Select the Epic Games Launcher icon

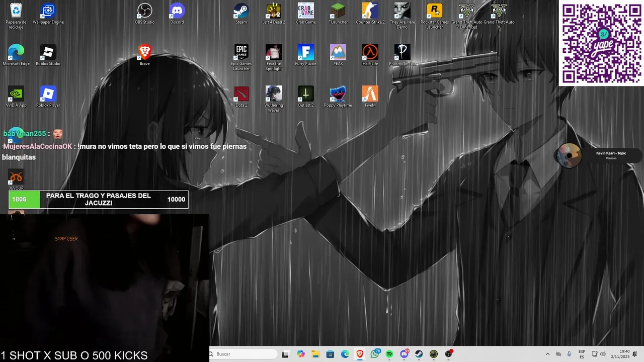coord(242,58)
